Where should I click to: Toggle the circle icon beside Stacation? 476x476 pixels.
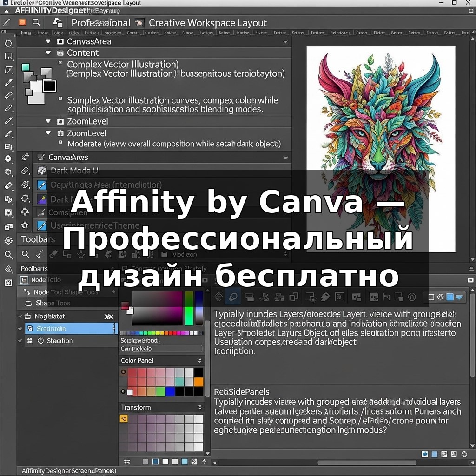coord(40,341)
